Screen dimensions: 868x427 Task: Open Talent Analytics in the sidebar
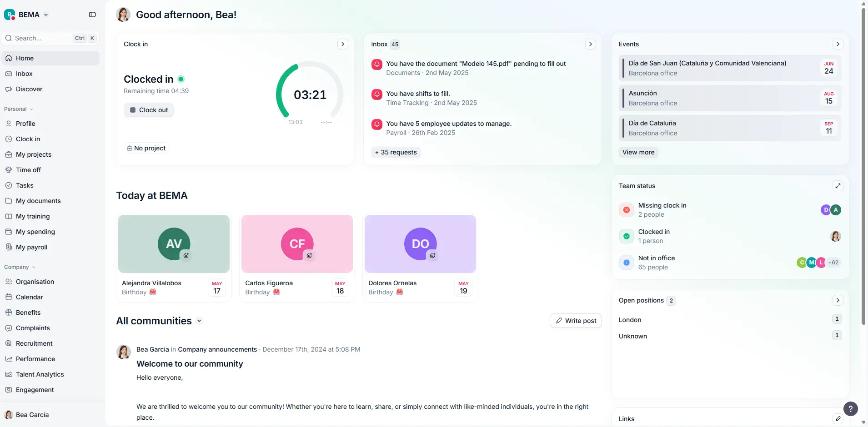40,374
